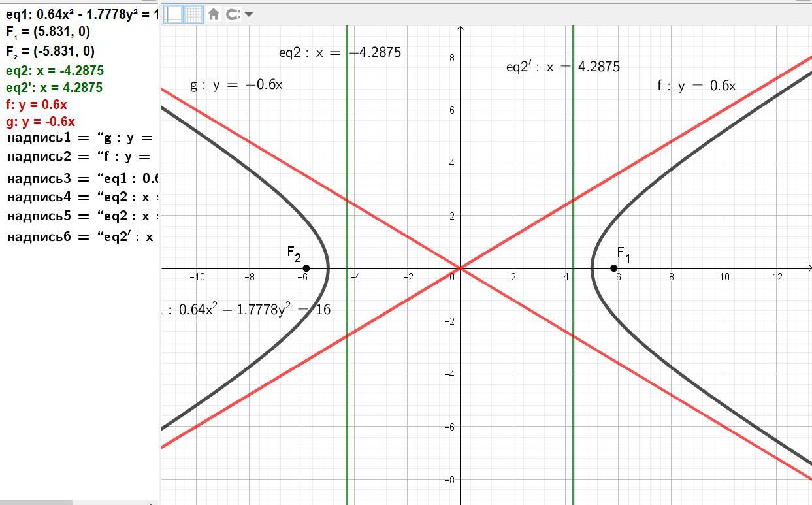Select eq1 hyperbola equation in algebra panel
812x505 pixels.
(82, 14)
